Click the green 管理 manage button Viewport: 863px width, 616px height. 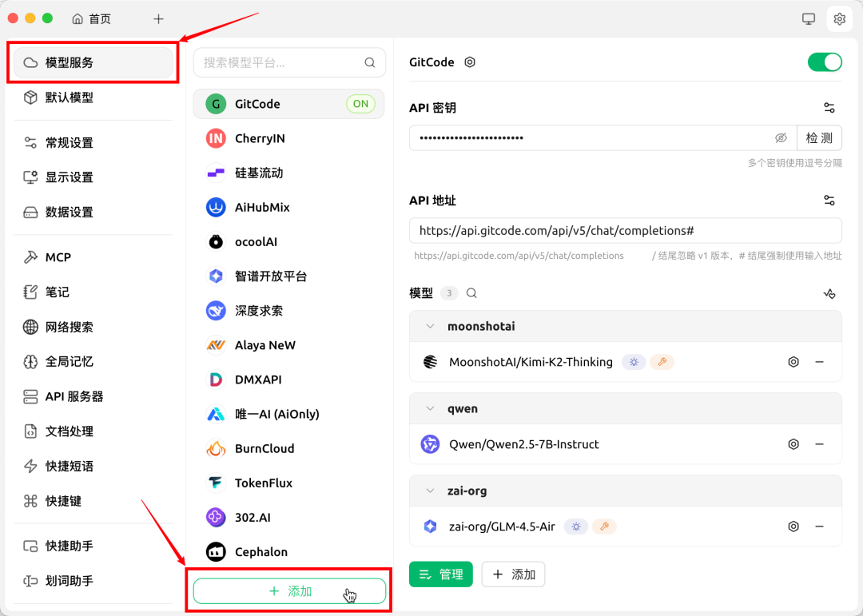point(441,574)
